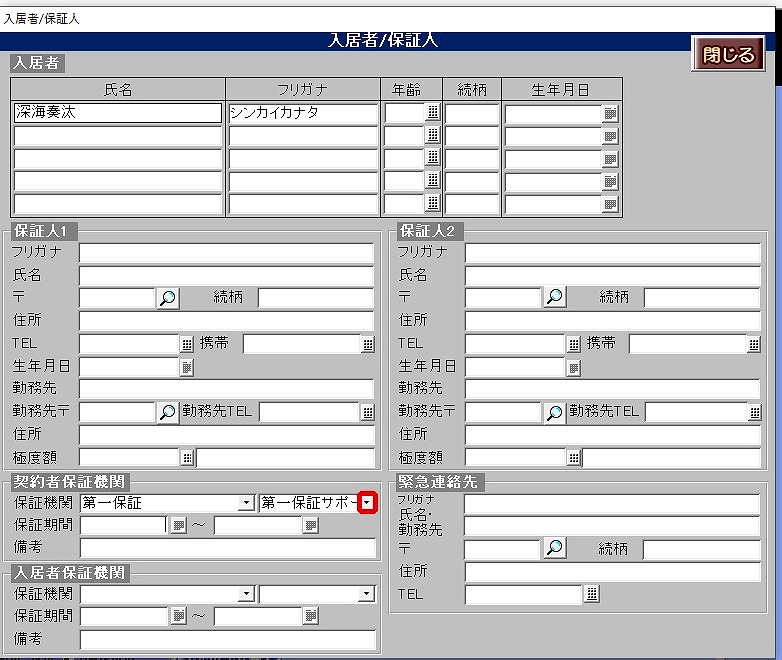Select the フリガナ field showing シンカイカナタ
This screenshot has height=660, width=782.
tap(303, 113)
